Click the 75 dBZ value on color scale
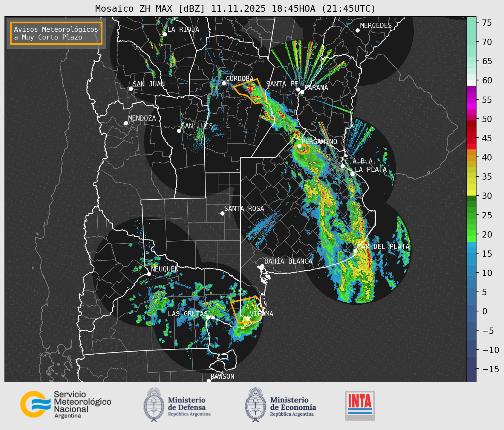Screen dimensions: 504x430 click(487, 23)
